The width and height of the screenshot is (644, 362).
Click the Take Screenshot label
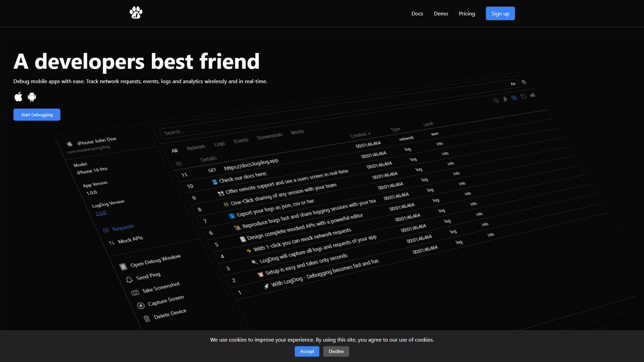coord(161,287)
